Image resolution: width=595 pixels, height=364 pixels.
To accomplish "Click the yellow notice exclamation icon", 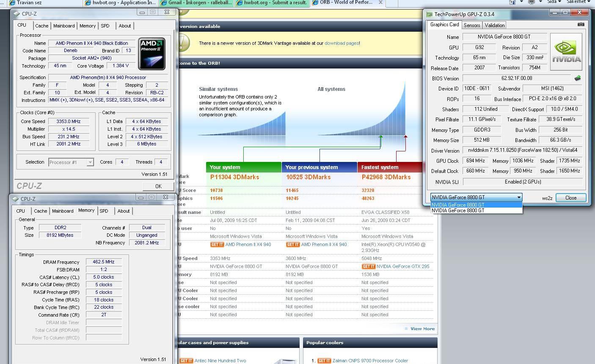I will [x=183, y=43].
